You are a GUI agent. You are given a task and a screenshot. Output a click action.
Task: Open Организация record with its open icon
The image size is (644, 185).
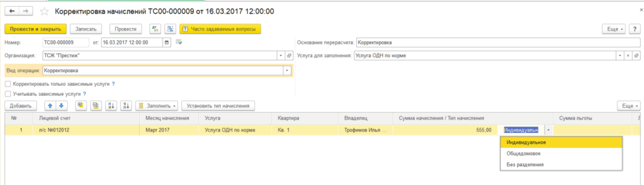pyautogui.click(x=289, y=56)
